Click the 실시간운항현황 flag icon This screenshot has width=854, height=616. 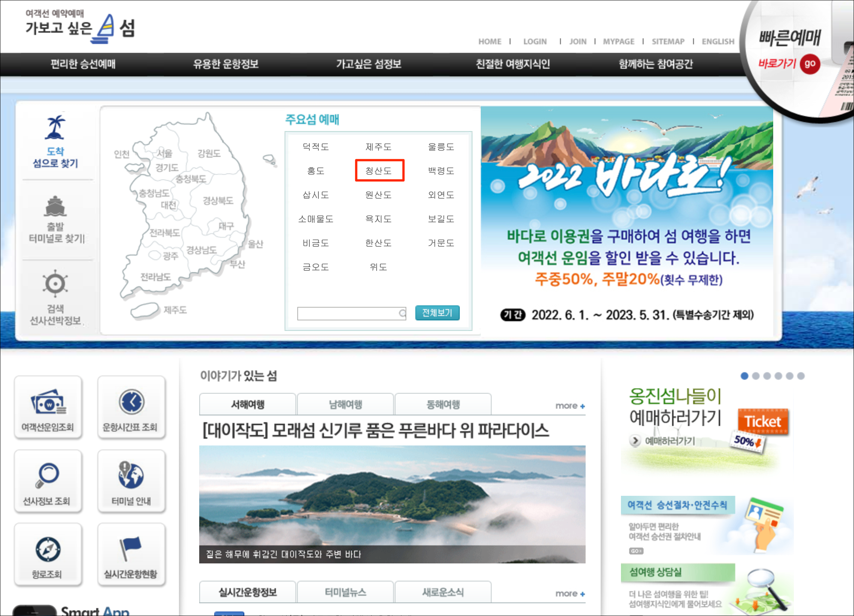coord(130,549)
